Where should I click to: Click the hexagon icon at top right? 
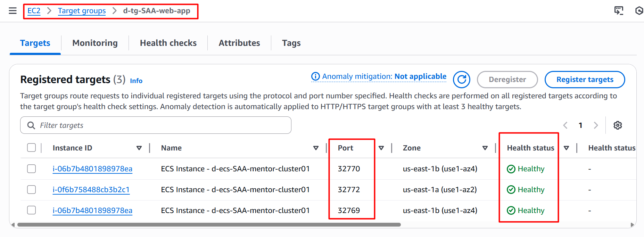[639, 11]
